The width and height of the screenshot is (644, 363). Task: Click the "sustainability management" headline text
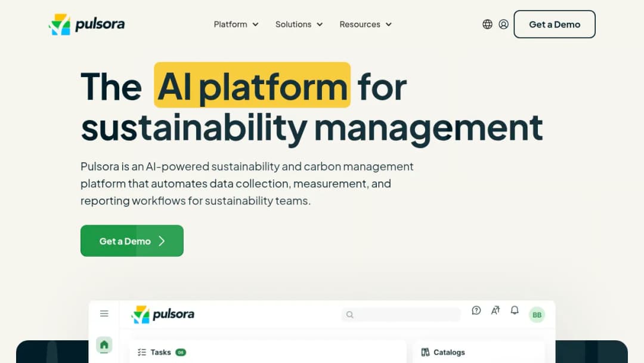click(312, 129)
